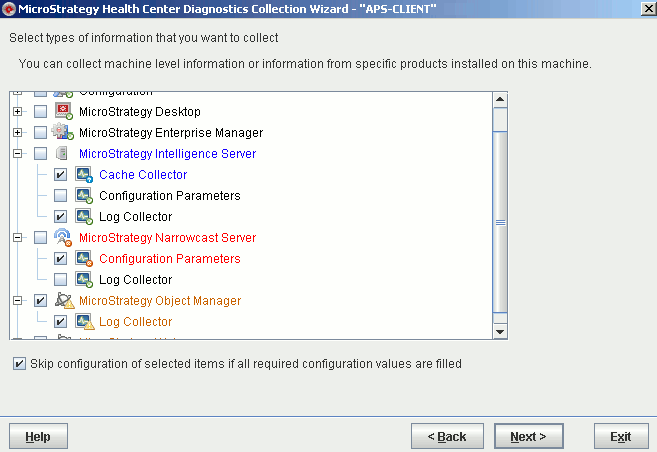Click the Narrowcast Server product icon
Image resolution: width=657 pixels, height=452 pixels.
tap(63, 238)
